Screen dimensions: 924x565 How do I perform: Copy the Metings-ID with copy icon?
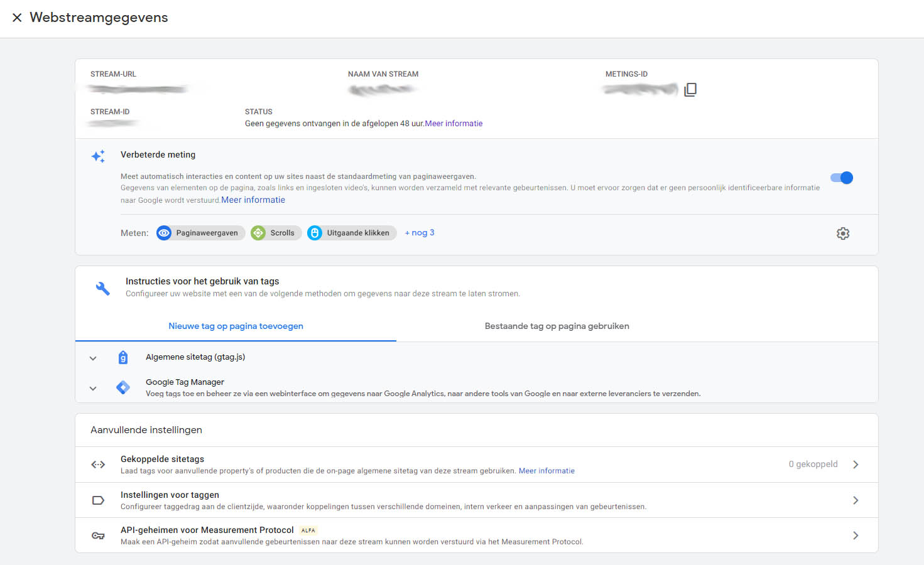(x=690, y=90)
